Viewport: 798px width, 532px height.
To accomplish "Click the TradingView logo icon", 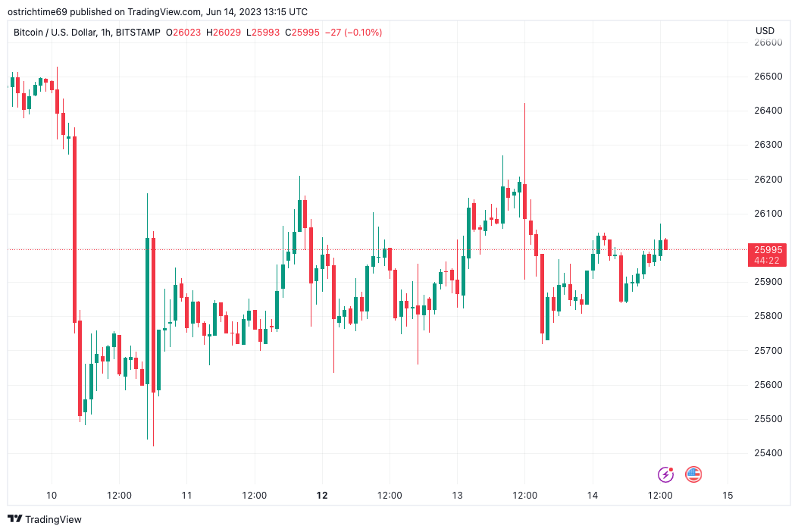I will pyautogui.click(x=14, y=519).
